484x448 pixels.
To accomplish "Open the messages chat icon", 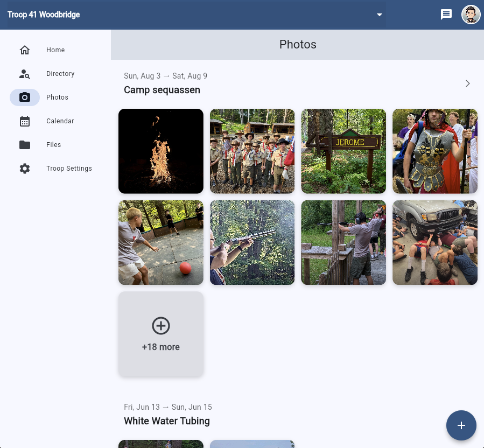I will click(446, 15).
